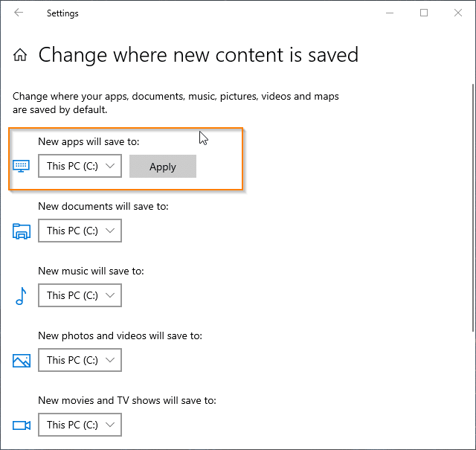The image size is (476, 450).
Task: Open the new apps save location dropdown
Action: click(x=80, y=166)
